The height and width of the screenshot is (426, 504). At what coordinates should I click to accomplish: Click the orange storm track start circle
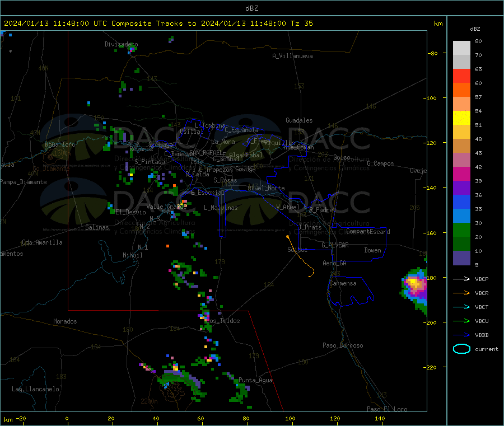(x=288, y=237)
